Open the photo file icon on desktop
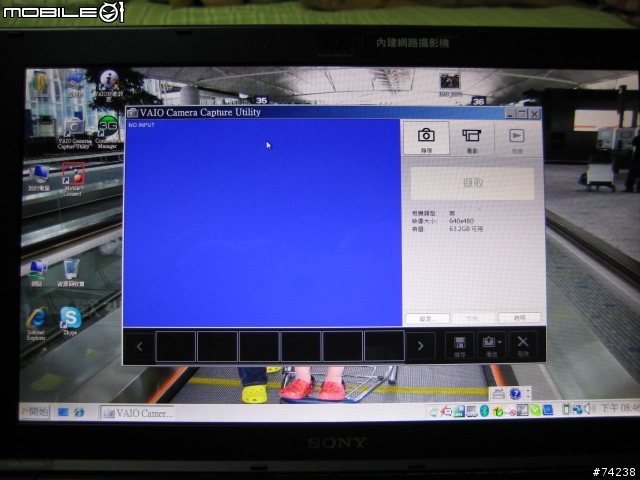 450,85
